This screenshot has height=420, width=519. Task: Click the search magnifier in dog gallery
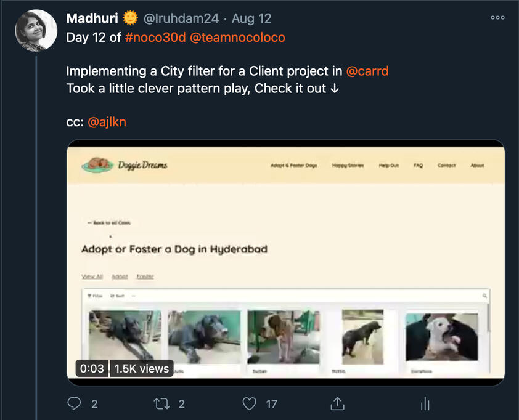click(485, 296)
